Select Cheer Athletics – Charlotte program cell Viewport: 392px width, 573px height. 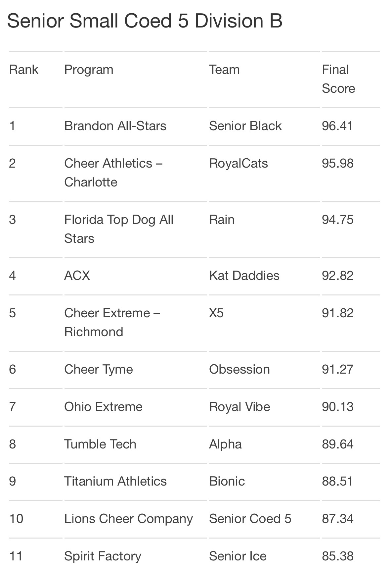pos(113,173)
